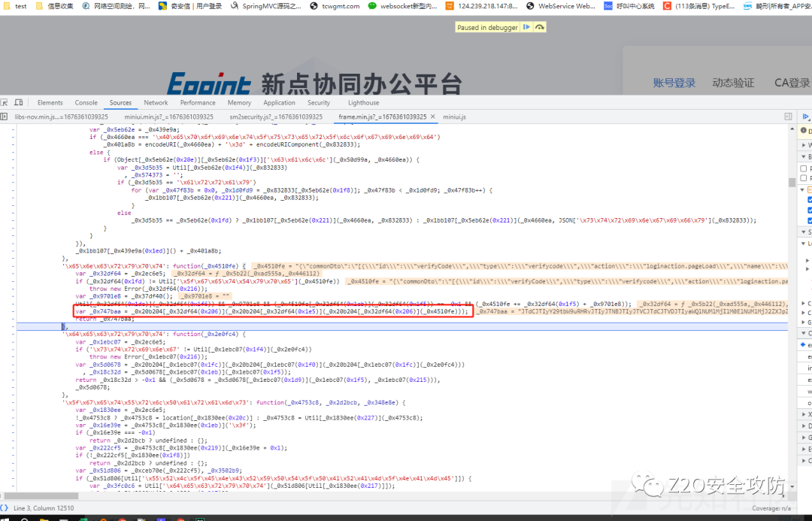The width and height of the screenshot is (812, 521).
Task: Open the Lighthouse panel
Action: [364, 102]
